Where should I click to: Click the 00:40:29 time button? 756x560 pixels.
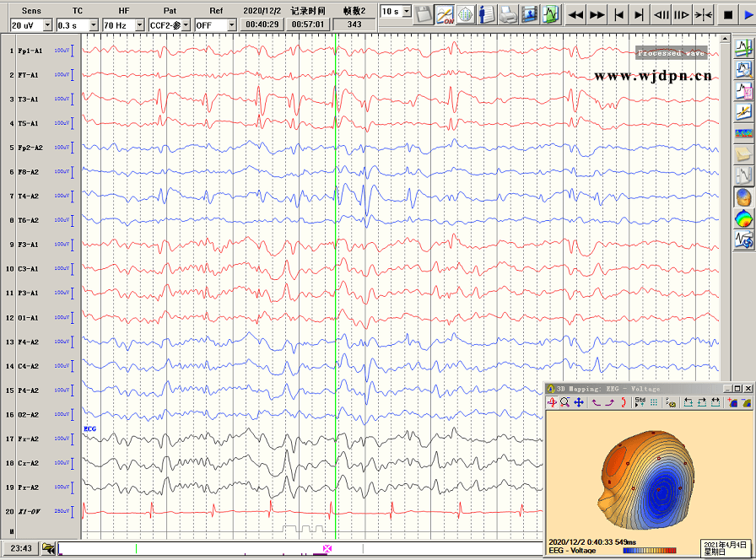[261, 25]
